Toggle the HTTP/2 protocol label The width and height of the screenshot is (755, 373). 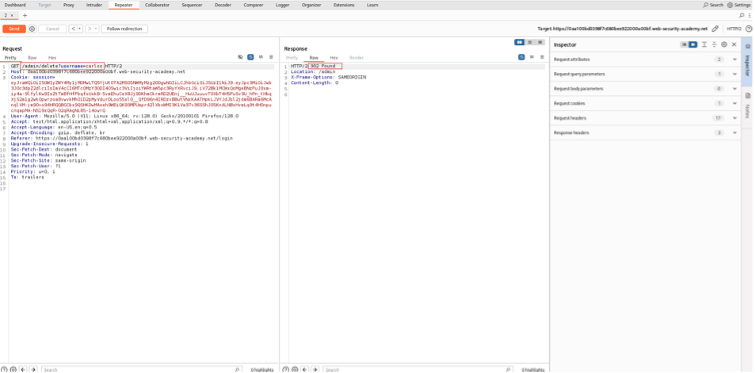point(734,29)
